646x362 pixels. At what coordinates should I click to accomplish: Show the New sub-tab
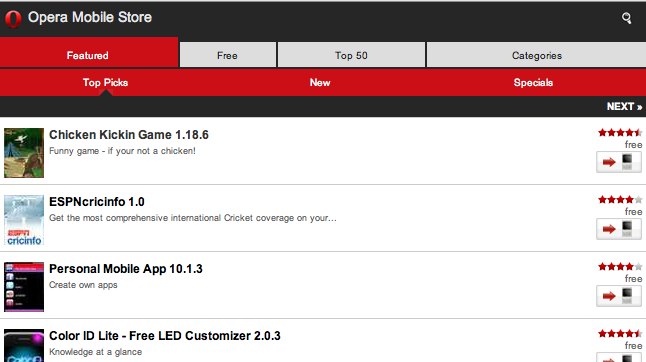[x=320, y=82]
